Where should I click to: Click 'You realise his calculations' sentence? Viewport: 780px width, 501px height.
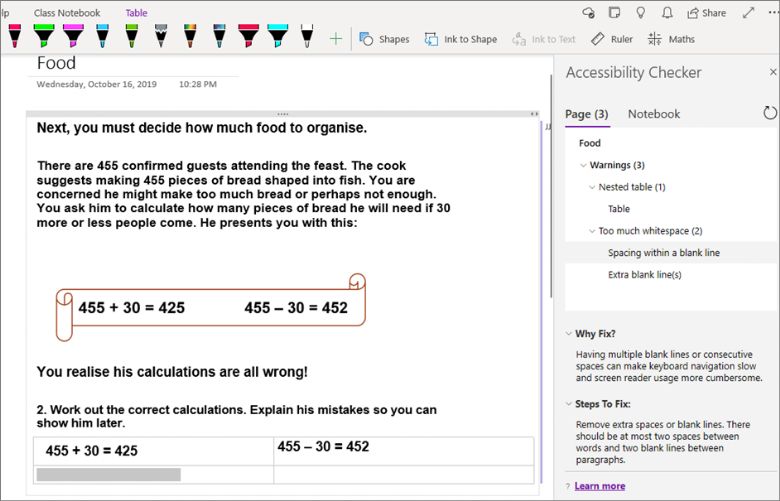pyautogui.click(x=172, y=372)
